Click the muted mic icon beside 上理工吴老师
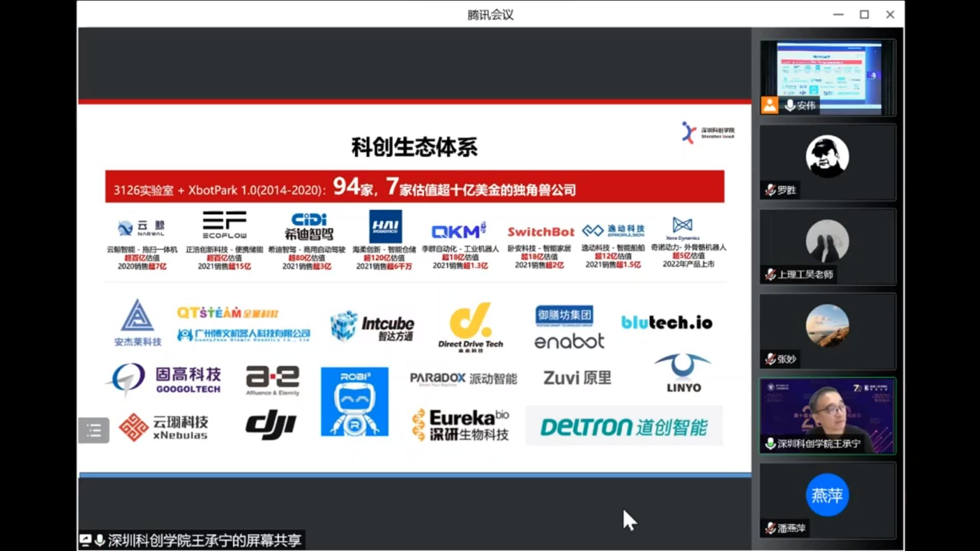The height and width of the screenshot is (551, 980). (x=770, y=274)
